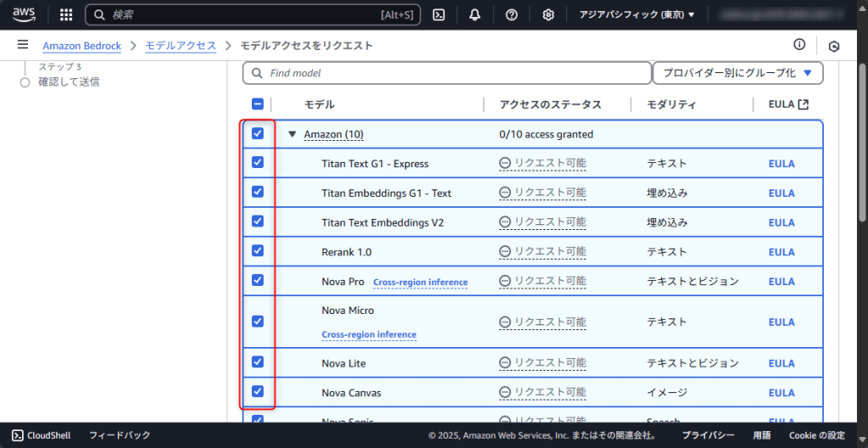Image resolution: width=868 pixels, height=448 pixels.
Task: Toggle the select-all models checkbox in header
Action: click(x=258, y=104)
